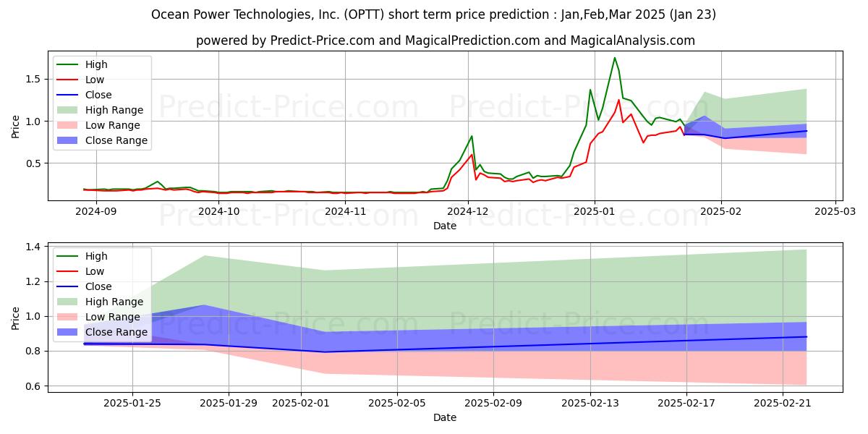The width and height of the screenshot is (868, 434).
Task: Click the red Low line marker in bottom legend
Action: [x=69, y=271]
